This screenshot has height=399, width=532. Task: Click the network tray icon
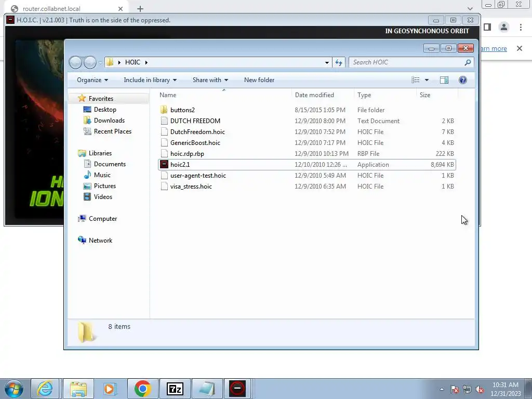pos(467,390)
